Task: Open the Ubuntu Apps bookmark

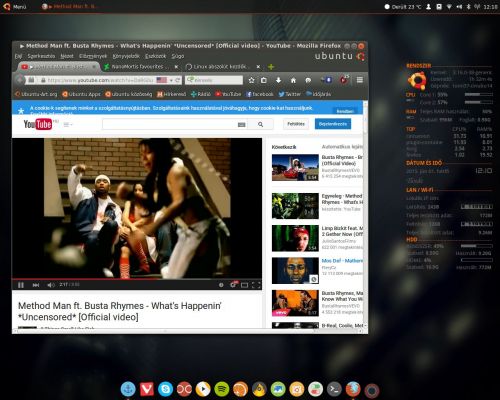Action: tap(81, 94)
